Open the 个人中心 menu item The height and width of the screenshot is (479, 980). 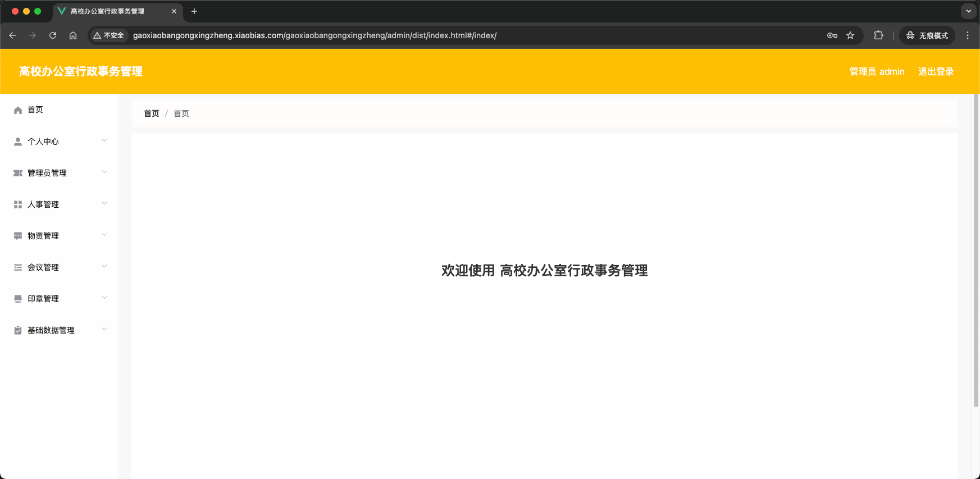[x=59, y=142]
